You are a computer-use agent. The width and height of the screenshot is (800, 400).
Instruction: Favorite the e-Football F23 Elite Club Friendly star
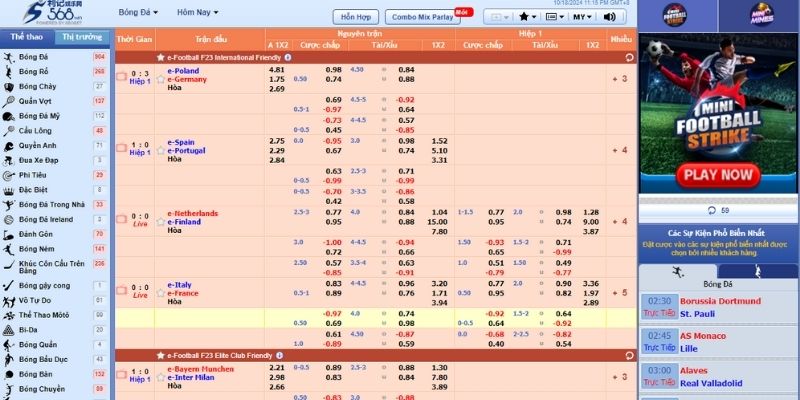point(161,356)
